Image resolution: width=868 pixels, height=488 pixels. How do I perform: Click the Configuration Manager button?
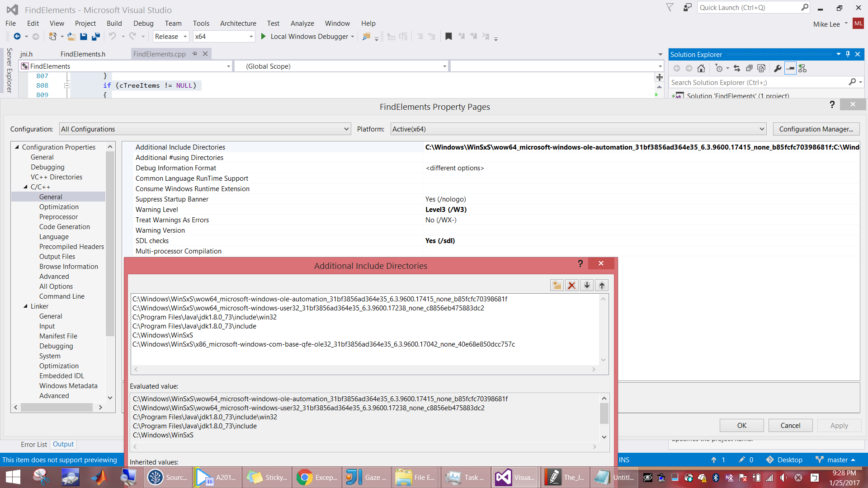click(x=816, y=129)
